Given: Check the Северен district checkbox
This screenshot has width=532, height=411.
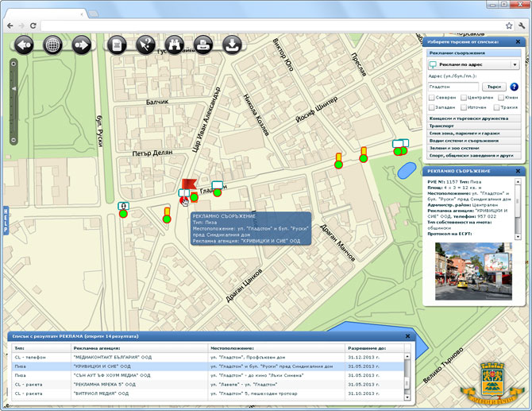Looking at the screenshot, I should tap(432, 98).
